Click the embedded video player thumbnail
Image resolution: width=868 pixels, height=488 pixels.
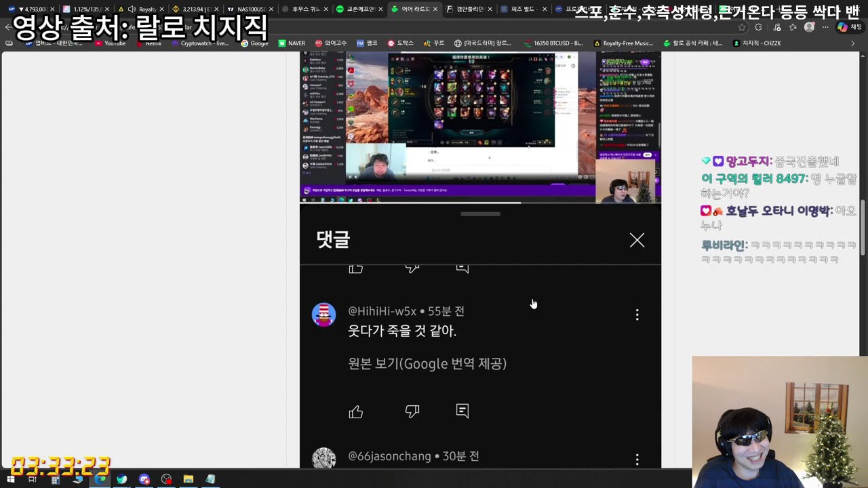point(480,127)
